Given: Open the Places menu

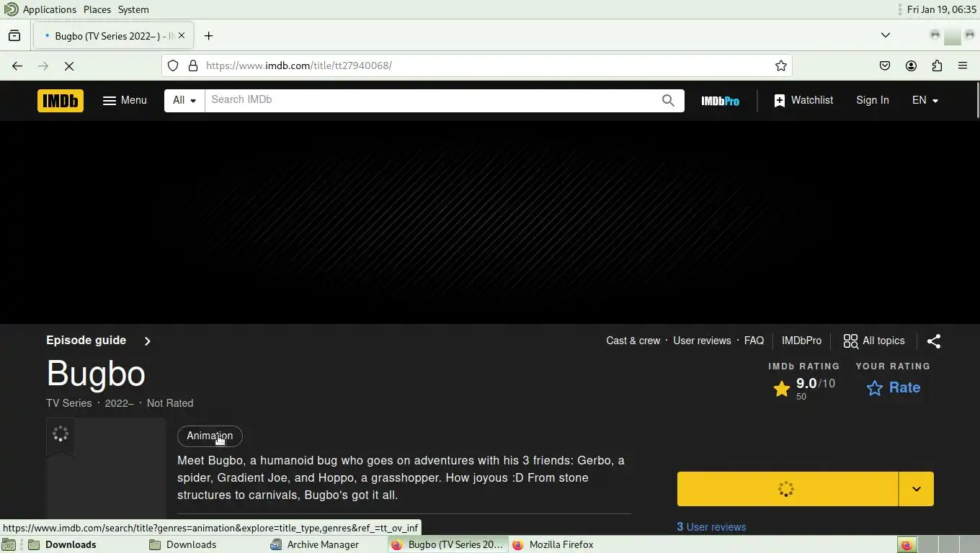Looking at the screenshot, I should pyautogui.click(x=97, y=9).
